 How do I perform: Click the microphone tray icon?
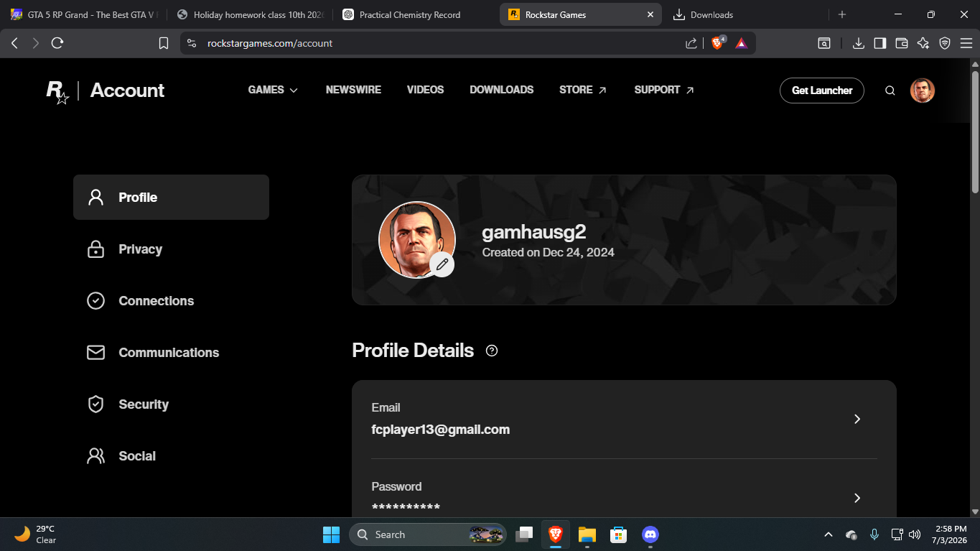point(874,534)
